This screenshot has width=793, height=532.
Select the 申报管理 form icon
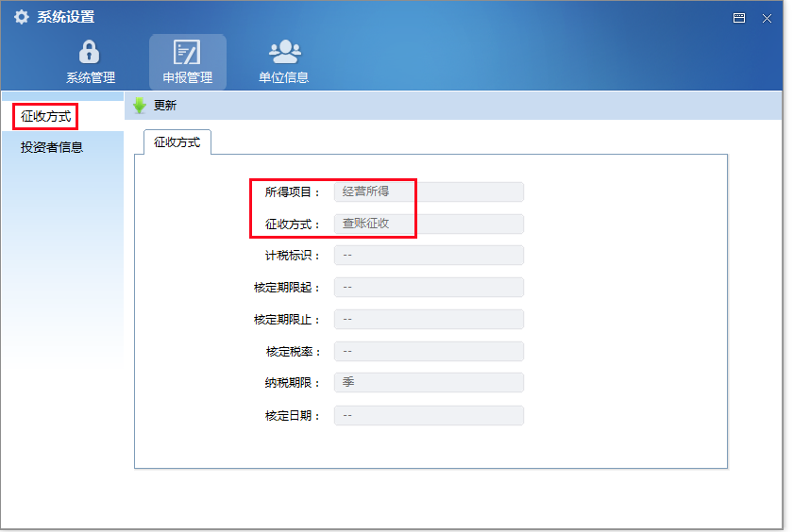coord(187,52)
